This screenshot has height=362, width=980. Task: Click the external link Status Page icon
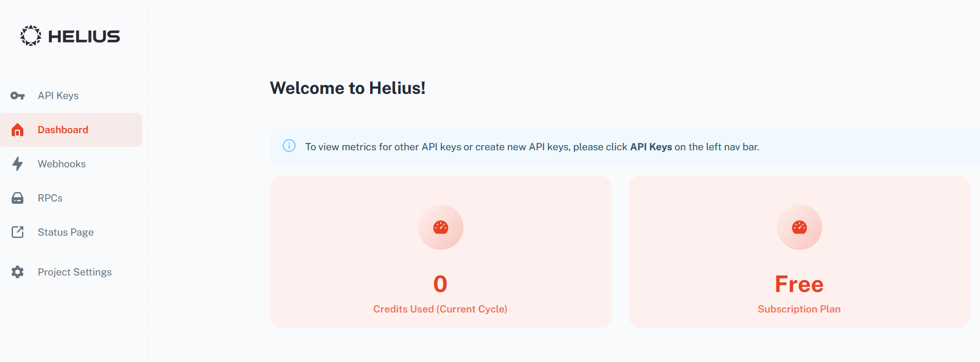pos(18,232)
